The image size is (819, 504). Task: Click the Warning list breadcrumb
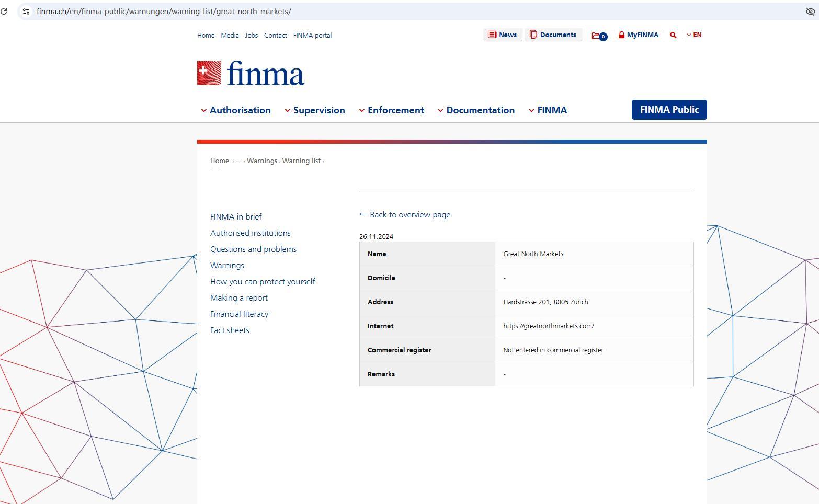[x=301, y=161]
